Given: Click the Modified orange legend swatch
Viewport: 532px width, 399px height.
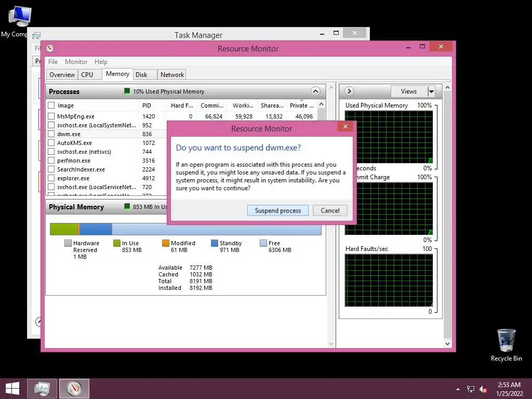Looking at the screenshot, I should click(166, 243).
